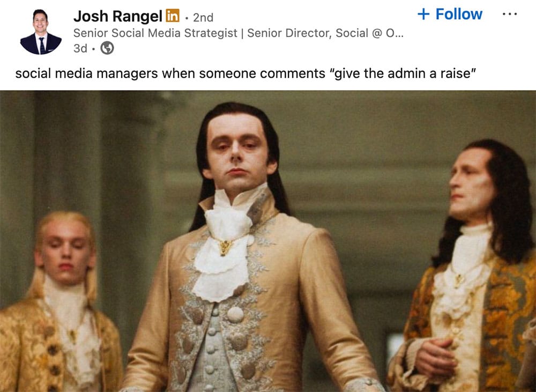Open the three-dot post options menu
The width and height of the screenshot is (536, 392).
click(510, 14)
